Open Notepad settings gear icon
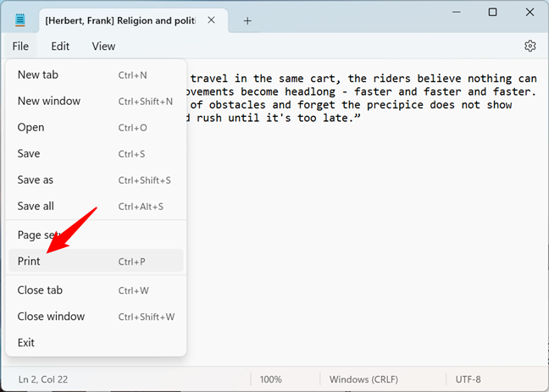The height and width of the screenshot is (392, 549). coord(530,46)
